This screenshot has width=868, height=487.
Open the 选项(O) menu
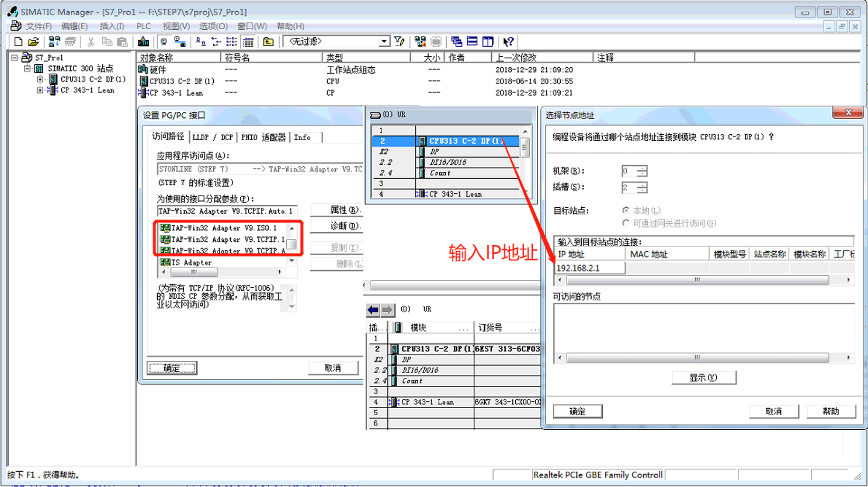tap(213, 26)
